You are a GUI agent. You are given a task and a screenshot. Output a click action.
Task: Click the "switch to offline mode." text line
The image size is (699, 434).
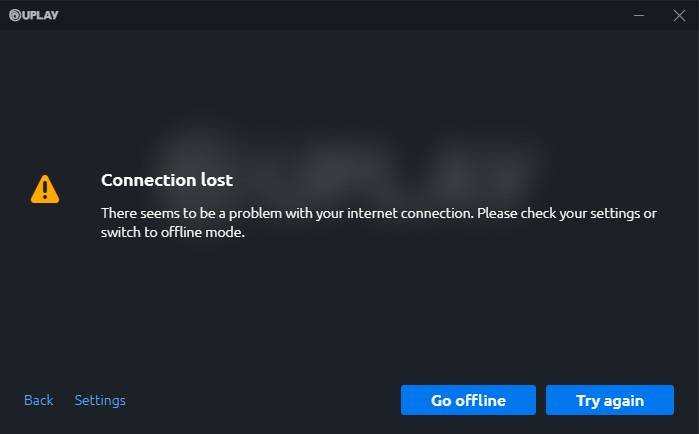click(173, 232)
